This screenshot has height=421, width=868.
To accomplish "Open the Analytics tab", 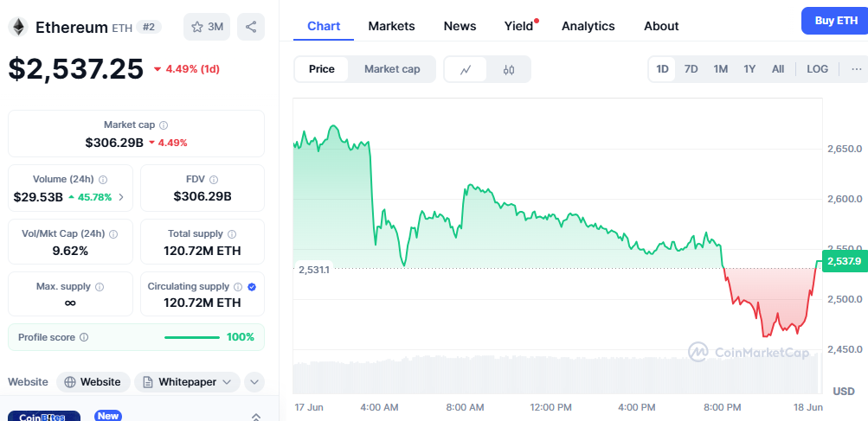I will pyautogui.click(x=588, y=26).
